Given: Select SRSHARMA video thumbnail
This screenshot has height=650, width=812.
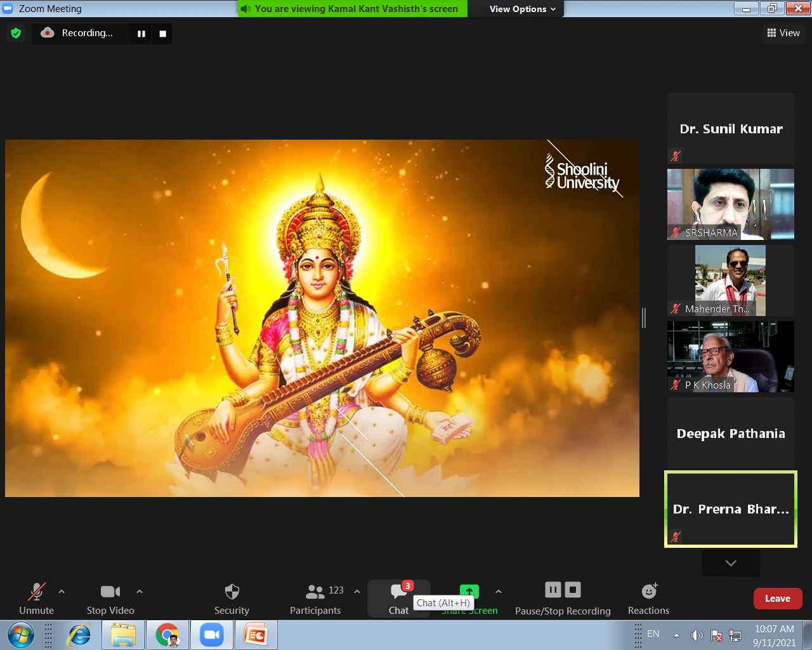Looking at the screenshot, I should point(731,204).
